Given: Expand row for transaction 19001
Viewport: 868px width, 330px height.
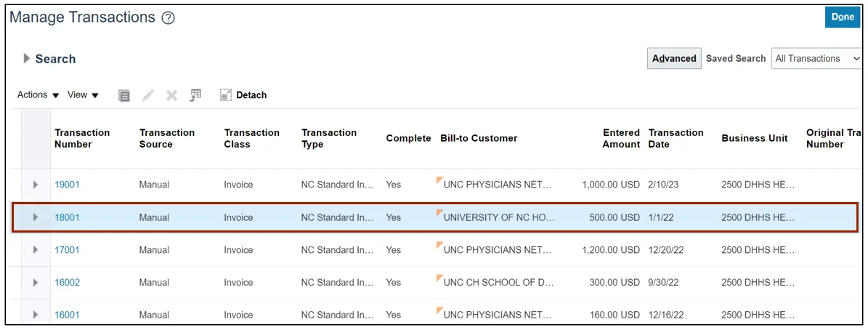Looking at the screenshot, I should coord(36,185).
